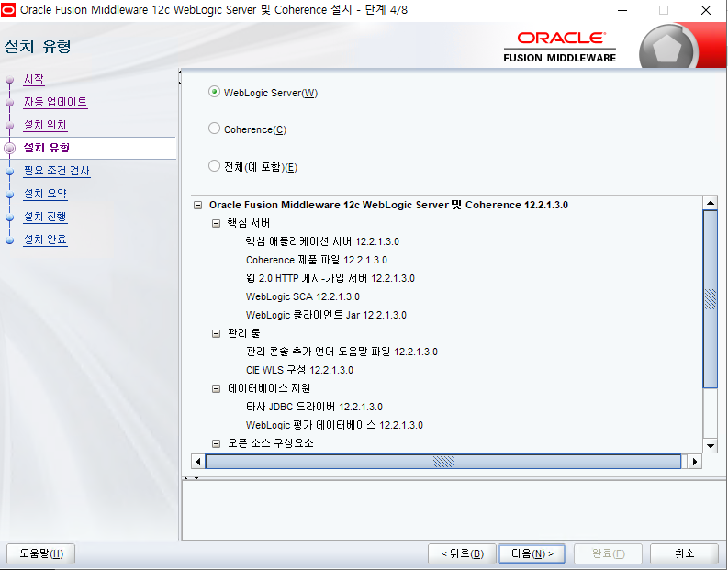Select CIE WLS 구성 12.2.1.3.0 row
The height and width of the screenshot is (570, 728).
point(299,370)
